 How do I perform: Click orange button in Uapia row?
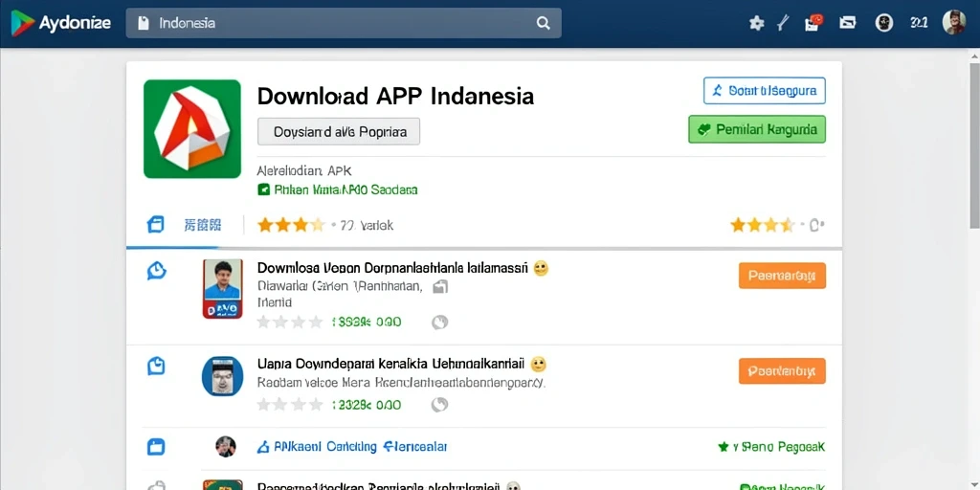(782, 370)
